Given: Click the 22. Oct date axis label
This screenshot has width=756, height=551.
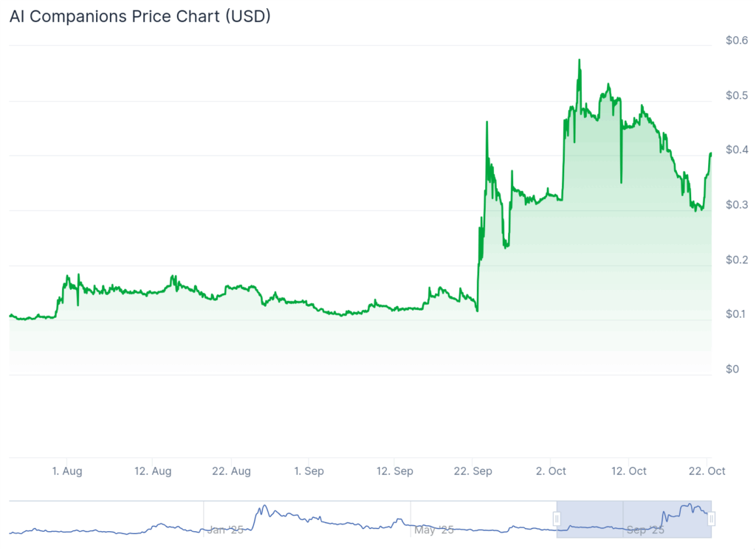Looking at the screenshot, I should point(707,471).
